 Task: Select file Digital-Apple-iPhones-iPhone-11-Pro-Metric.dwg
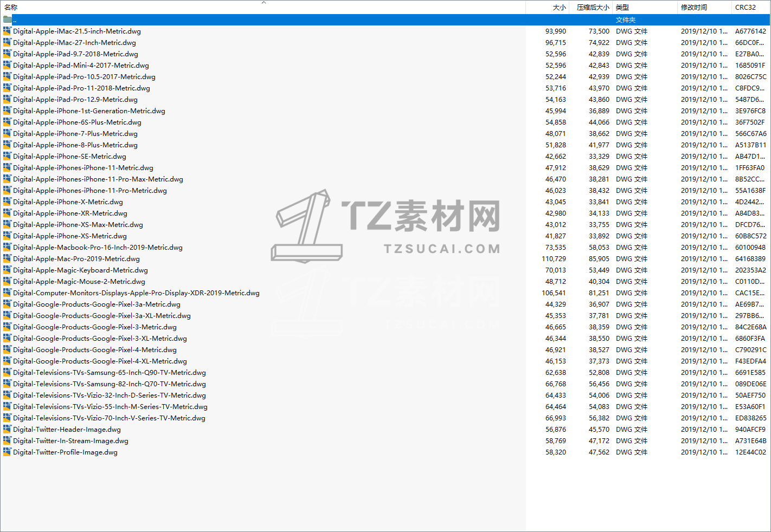click(90, 191)
